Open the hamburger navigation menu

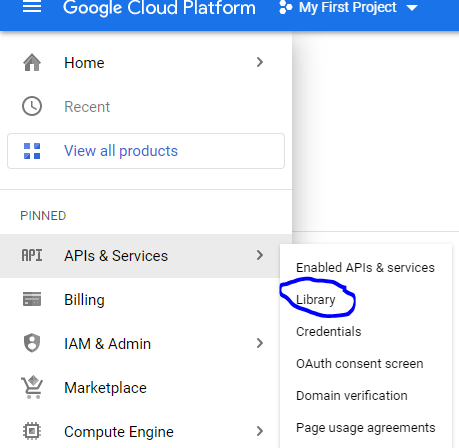pos(32,6)
